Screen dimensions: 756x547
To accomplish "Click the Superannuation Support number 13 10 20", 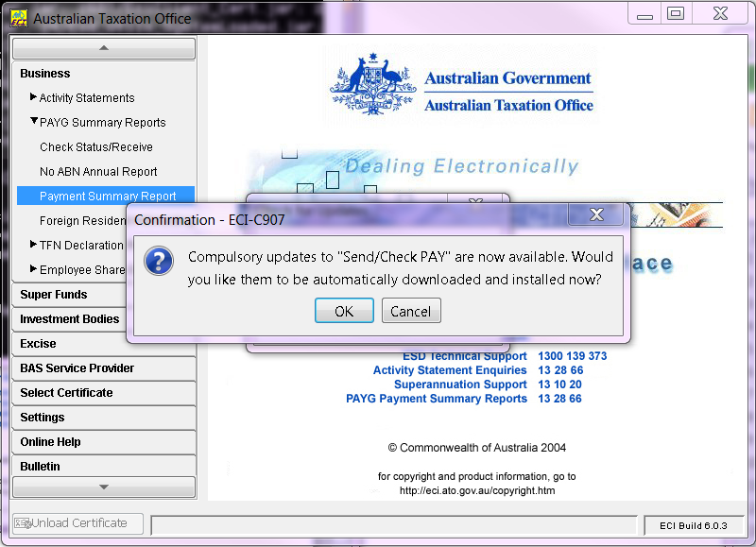I will point(559,385).
